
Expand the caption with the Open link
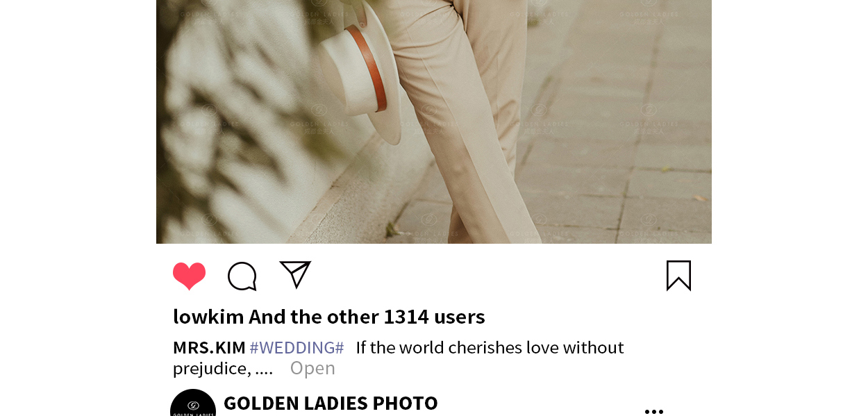point(312,368)
